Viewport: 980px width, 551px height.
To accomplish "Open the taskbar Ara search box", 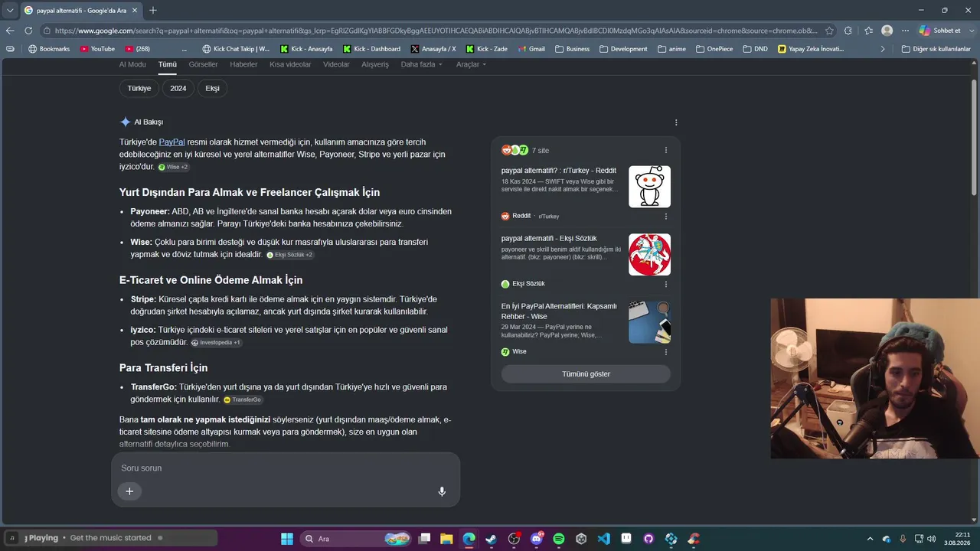I will click(356, 539).
